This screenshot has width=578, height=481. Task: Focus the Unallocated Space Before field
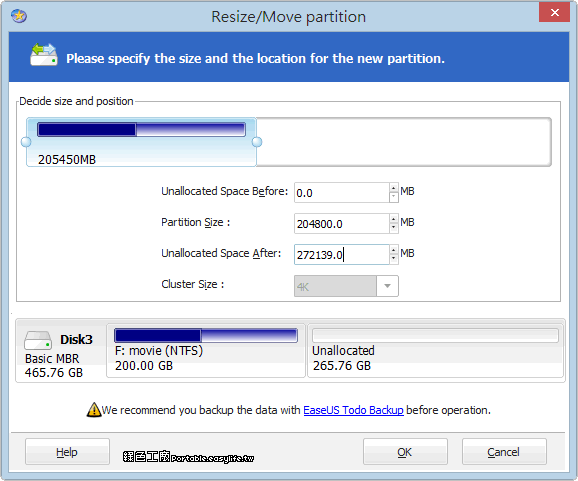(342, 193)
